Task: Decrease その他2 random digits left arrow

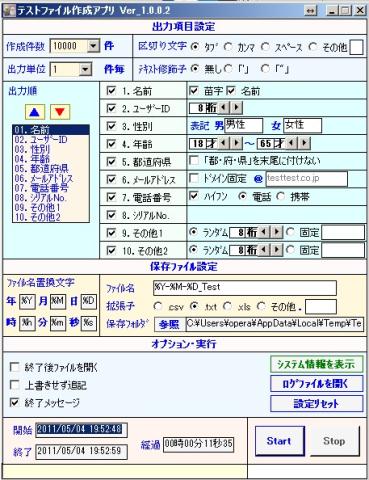Action: pos(264,250)
